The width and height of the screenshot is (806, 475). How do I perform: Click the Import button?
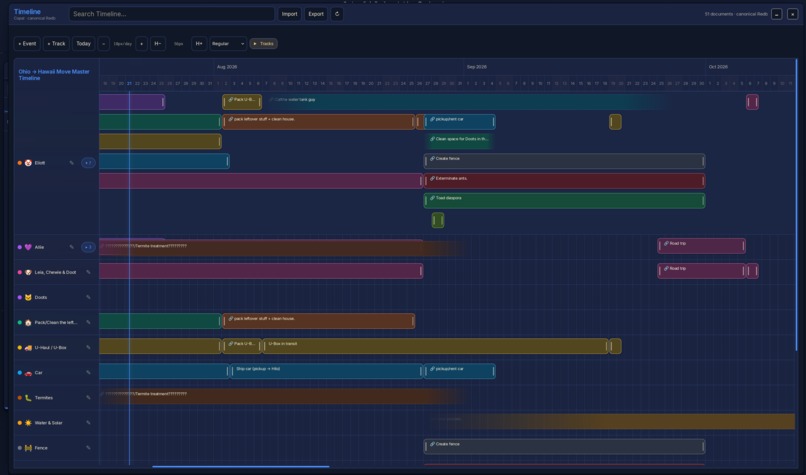tap(289, 14)
